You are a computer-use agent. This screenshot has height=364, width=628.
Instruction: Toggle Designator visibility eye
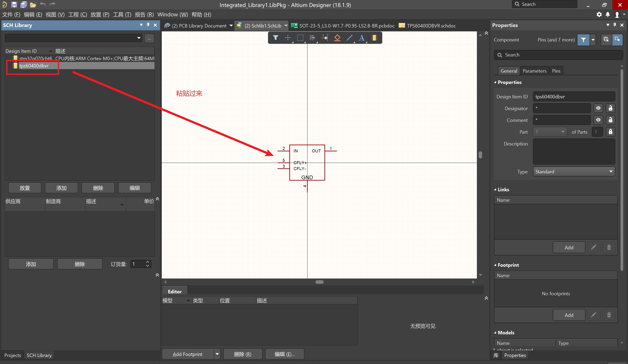pos(598,108)
